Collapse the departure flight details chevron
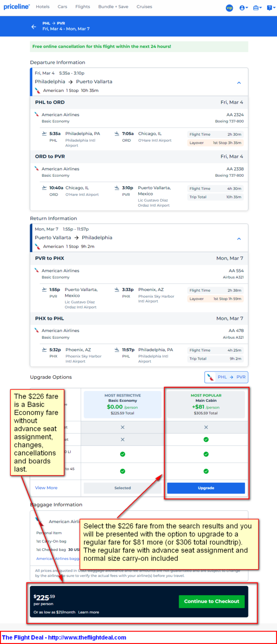 click(239, 83)
